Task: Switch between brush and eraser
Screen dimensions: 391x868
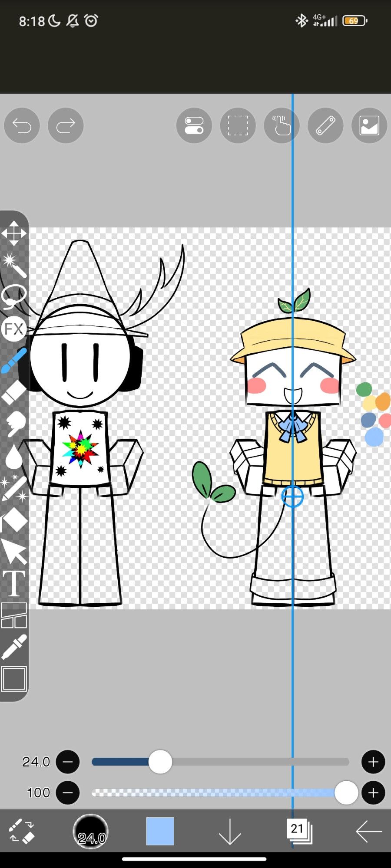Action: click(x=22, y=832)
